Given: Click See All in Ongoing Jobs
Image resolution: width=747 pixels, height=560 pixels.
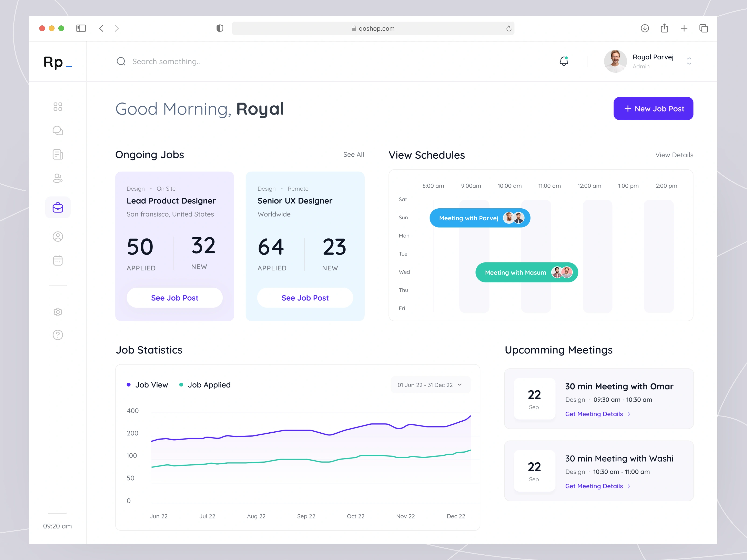Looking at the screenshot, I should pos(353,155).
